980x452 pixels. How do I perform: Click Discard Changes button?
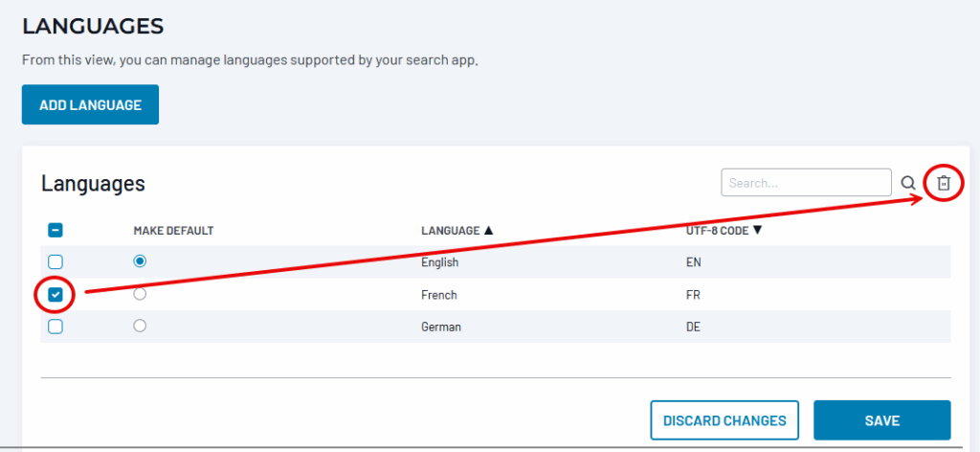point(724,420)
